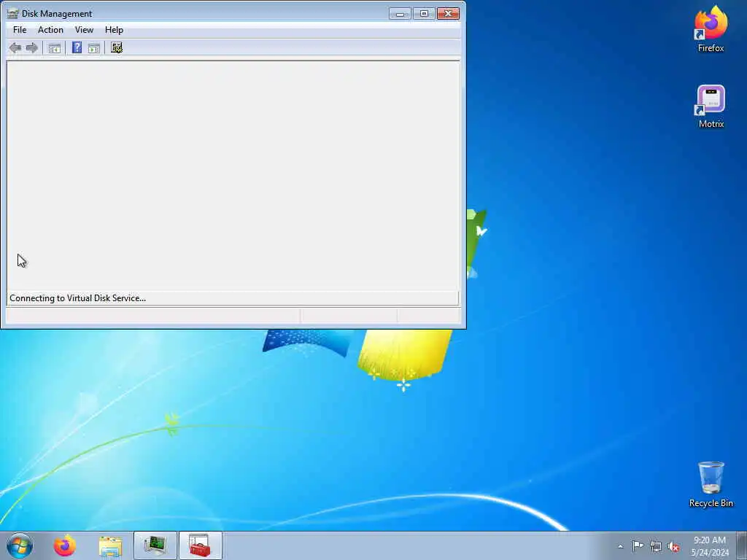
Task: Open the File menu
Action: point(20,29)
